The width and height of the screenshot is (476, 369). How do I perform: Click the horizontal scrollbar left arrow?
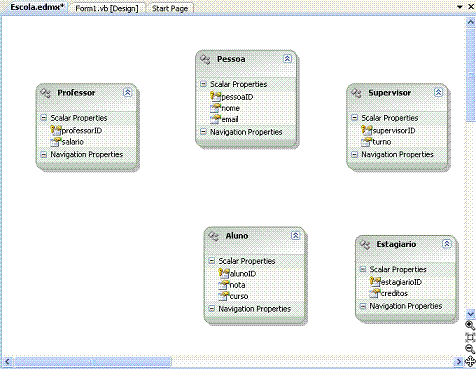[7, 361]
